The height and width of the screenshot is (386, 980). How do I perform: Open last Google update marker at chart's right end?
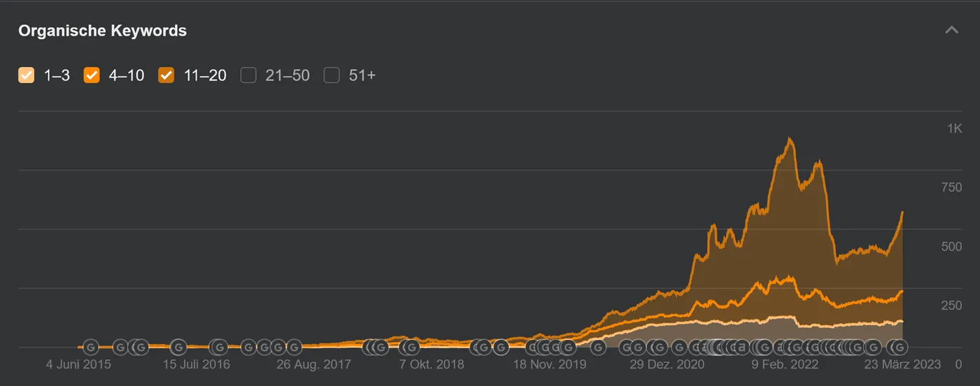pyautogui.click(x=900, y=347)
